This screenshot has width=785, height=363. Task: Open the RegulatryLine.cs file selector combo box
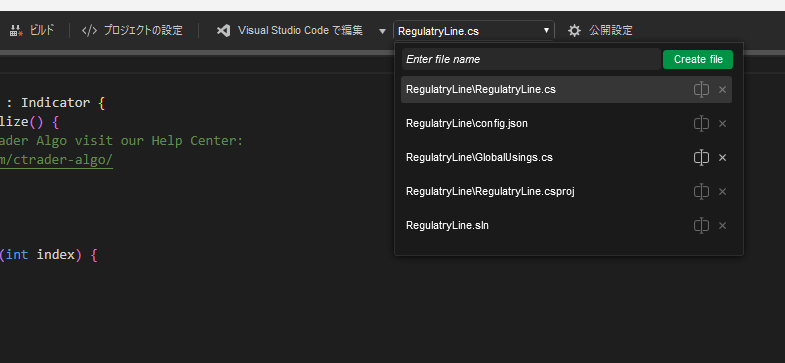(x=474, y=31)
